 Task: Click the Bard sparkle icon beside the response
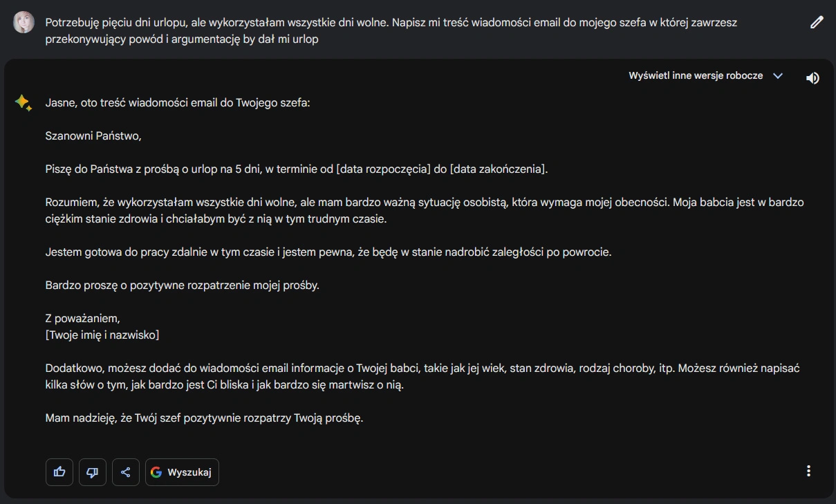point(23,103)
